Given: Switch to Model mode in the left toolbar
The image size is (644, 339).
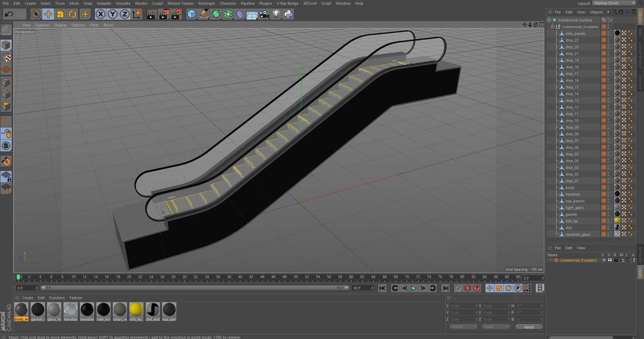Looking at the screenshot, I should click(6, 45).
